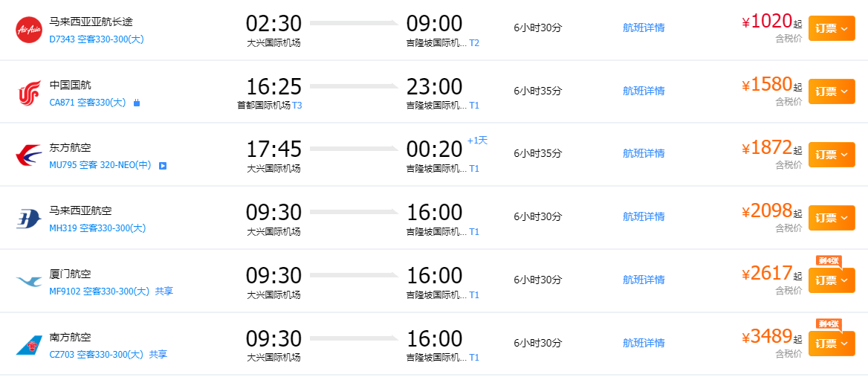Open 航班详情 for the 02:30 AirAsia flight
Screen dimensions: 868x380
pos(644,28)
